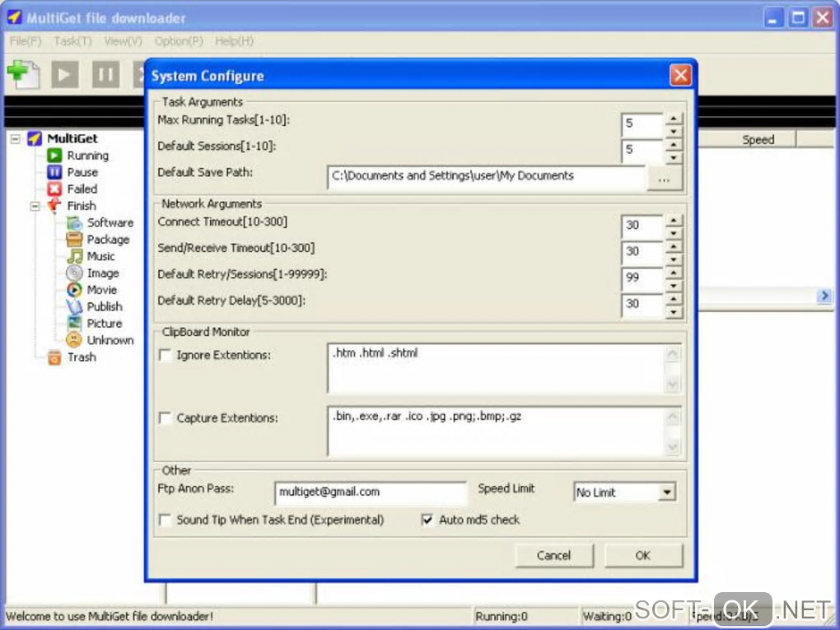This screenshot has height=630, width=840.
Task: Open the Option(P) menu
Action: [179, 41]
